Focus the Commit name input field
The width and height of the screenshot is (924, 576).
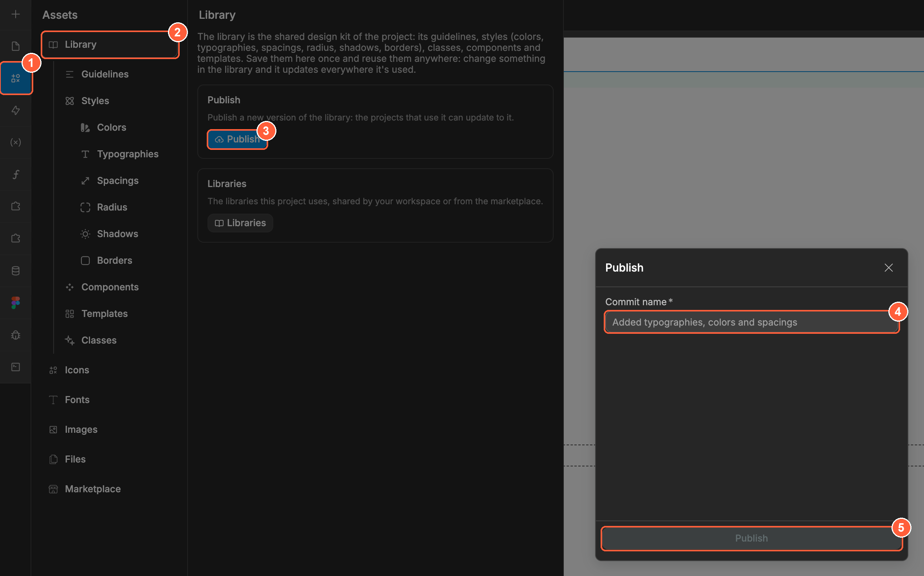pyautogui.click(x=752, y=322)
